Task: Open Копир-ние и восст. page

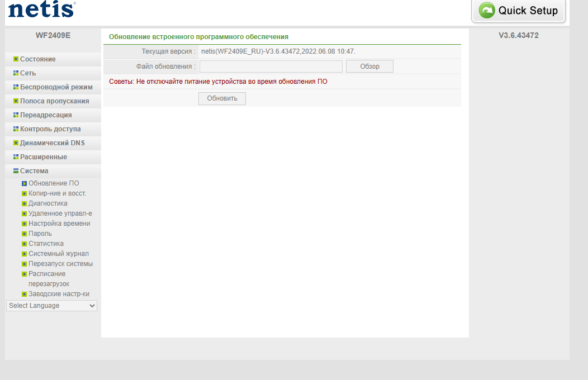Action: coord(57,193)
